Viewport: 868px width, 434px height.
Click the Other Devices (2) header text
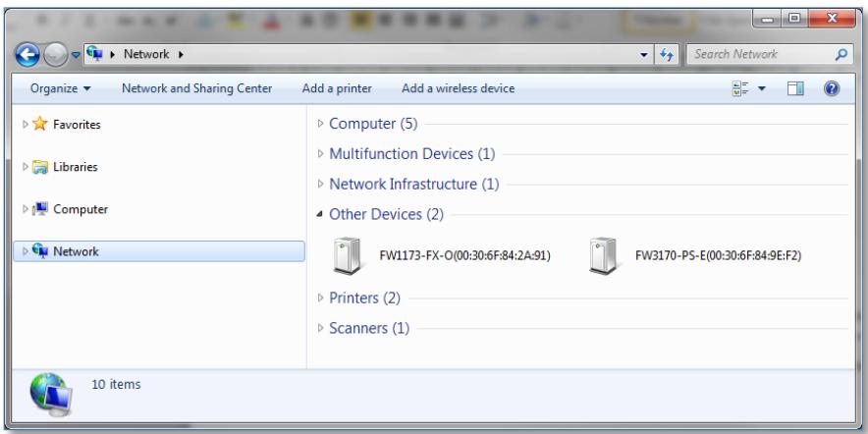387,214
